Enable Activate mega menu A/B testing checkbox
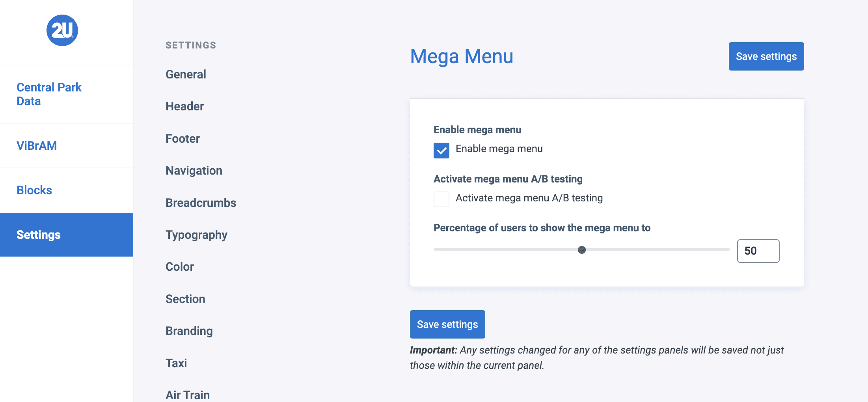 [x=441, y=199]
